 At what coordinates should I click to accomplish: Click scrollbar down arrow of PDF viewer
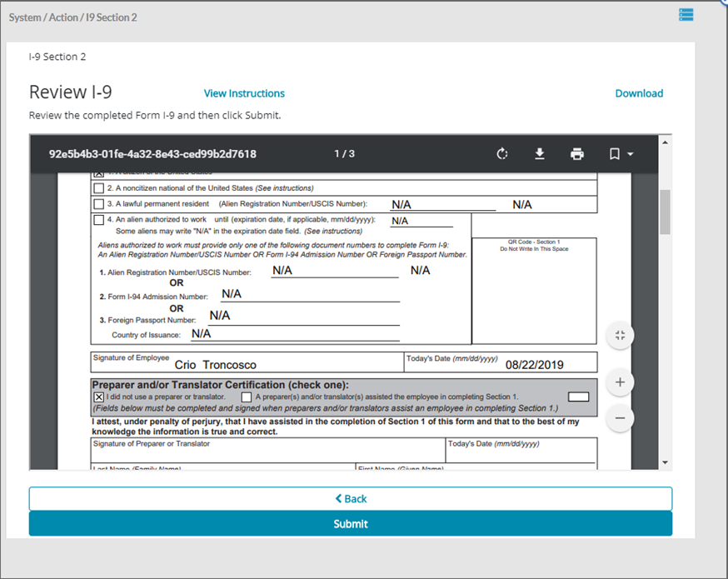pos(665,462)
